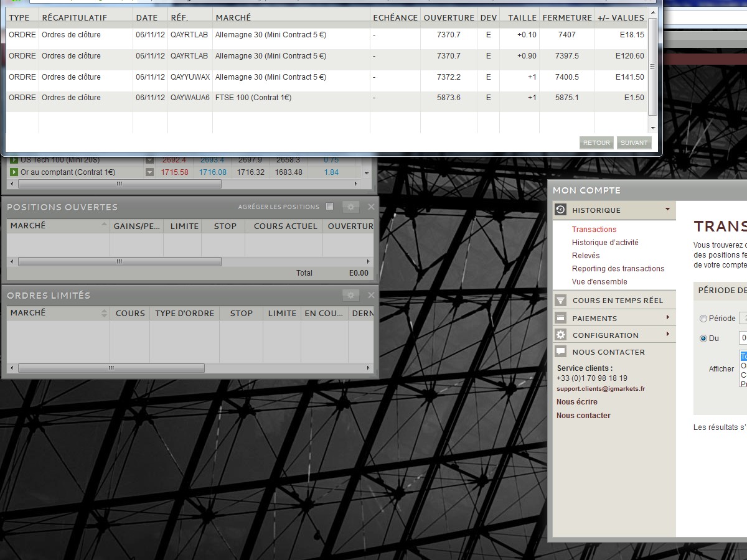The width and height of the screenshot is (747, 560).
Task: Click the +/- Values column header
Action: point(621,17)
